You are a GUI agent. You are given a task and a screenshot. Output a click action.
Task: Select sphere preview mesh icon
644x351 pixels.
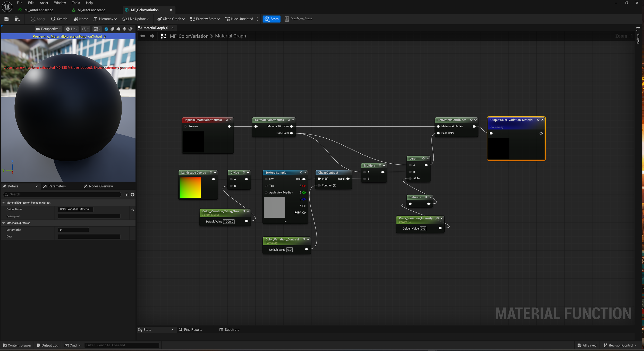[106, 29]
